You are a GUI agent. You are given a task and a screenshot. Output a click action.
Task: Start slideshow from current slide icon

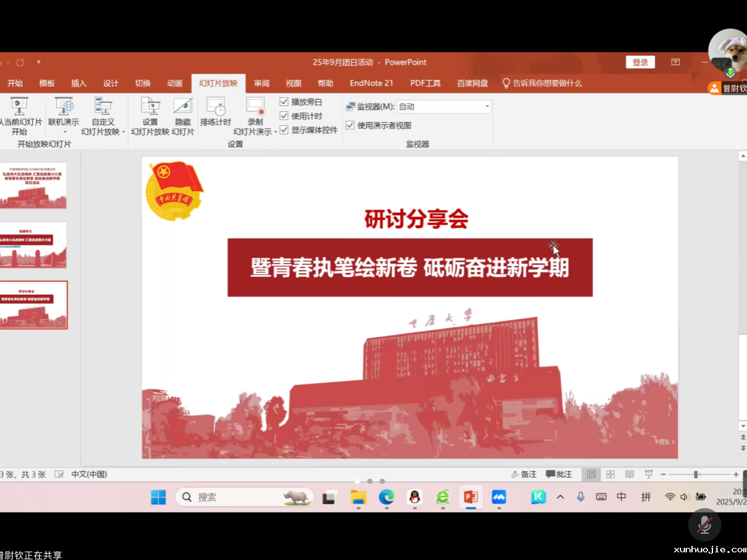pyautogui.click(x=19, y=106)
